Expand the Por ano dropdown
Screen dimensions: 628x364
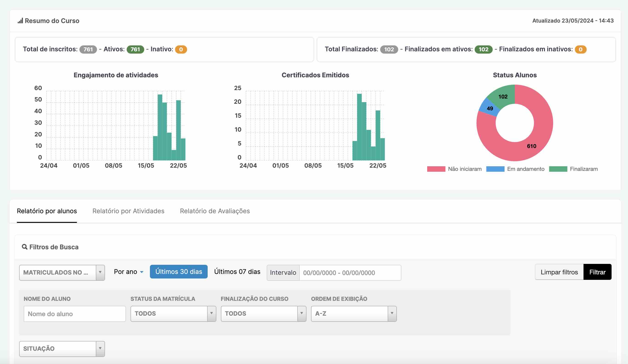pos(129,272)
